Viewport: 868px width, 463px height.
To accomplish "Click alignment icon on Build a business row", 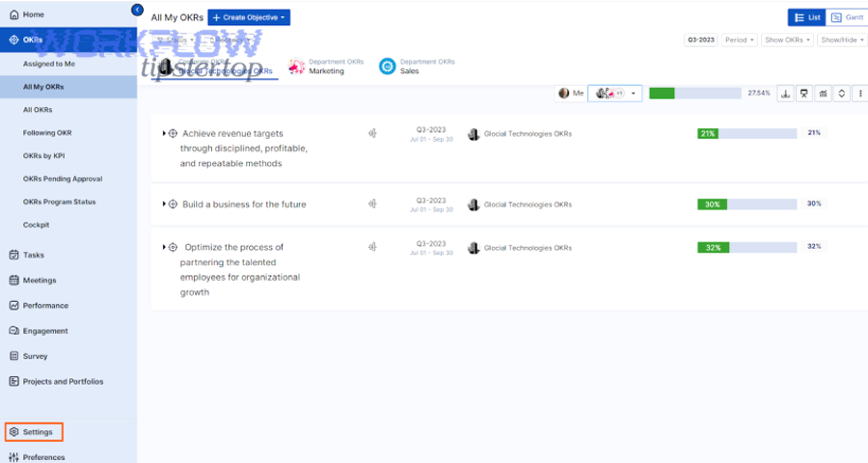I will 372,204.
